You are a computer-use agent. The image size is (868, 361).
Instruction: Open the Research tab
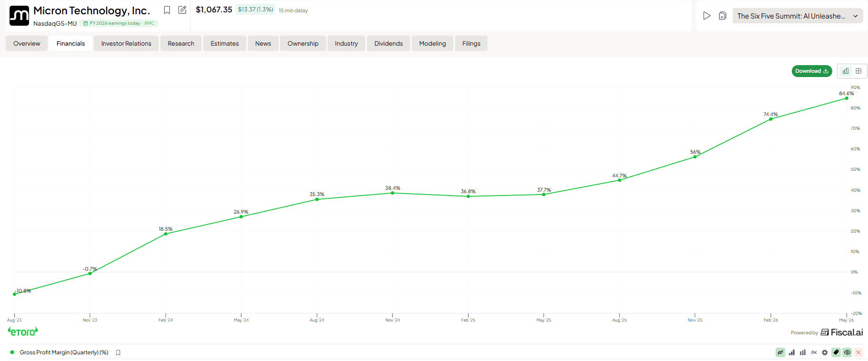coord(181,43)
